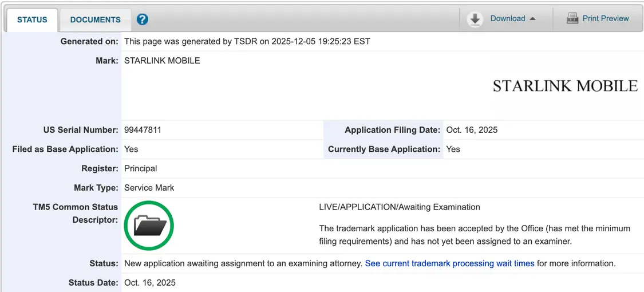
Task: Click the blue question mark help icon
Action: (x=143, y=19)
